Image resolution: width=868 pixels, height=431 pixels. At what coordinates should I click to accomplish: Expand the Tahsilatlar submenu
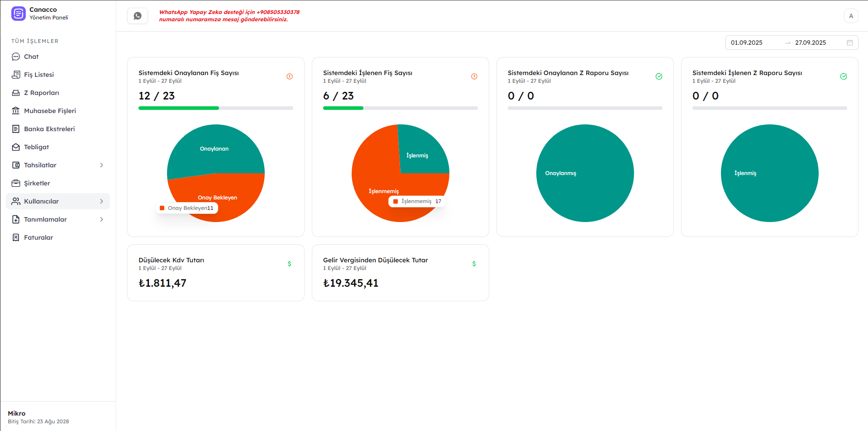pos(101,165)
